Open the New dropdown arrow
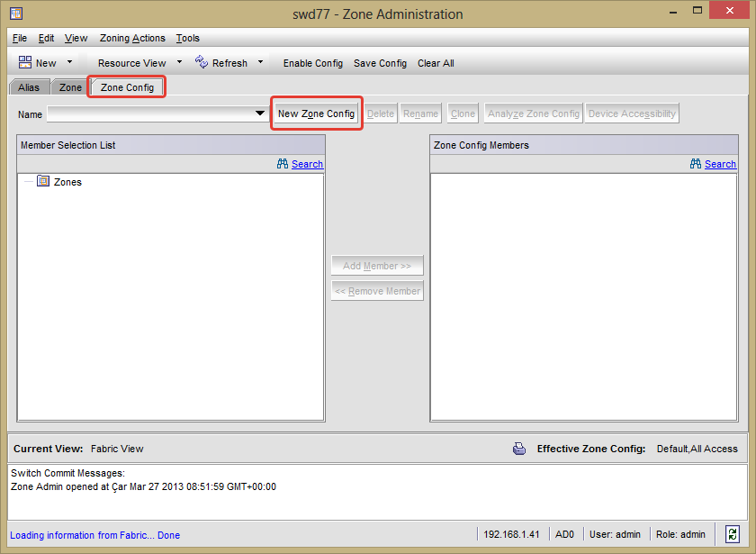Viewport: 756px width, 554px height. [x=69, y=62]
